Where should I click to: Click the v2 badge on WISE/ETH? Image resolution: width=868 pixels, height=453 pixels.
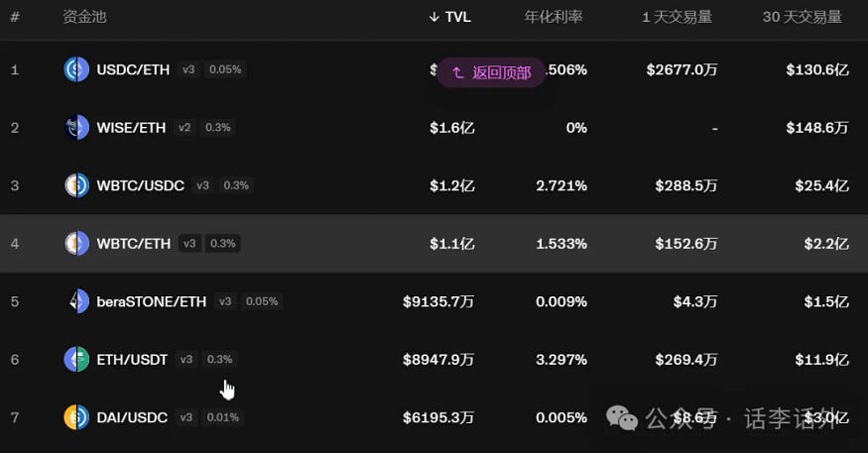pos(185,128)
